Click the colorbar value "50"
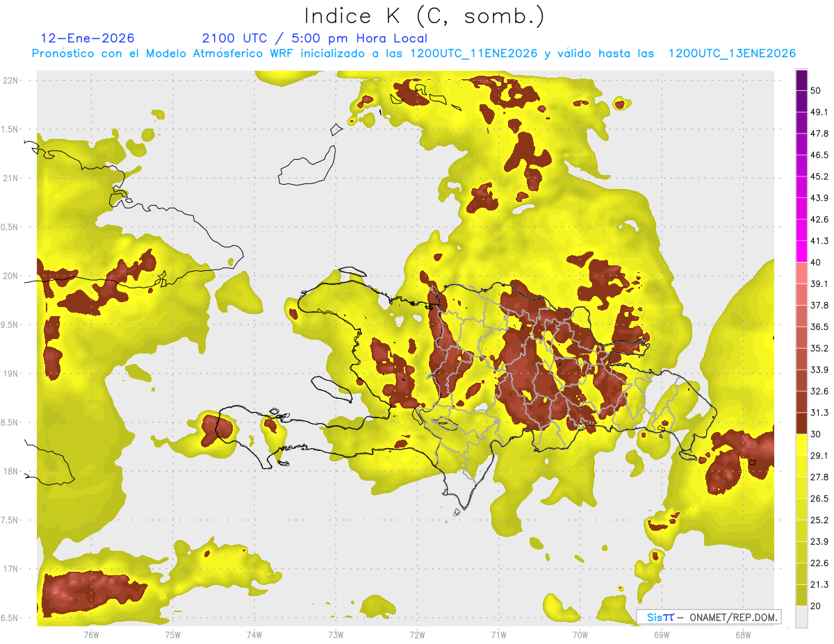834x644 pixels. (817, 90)
